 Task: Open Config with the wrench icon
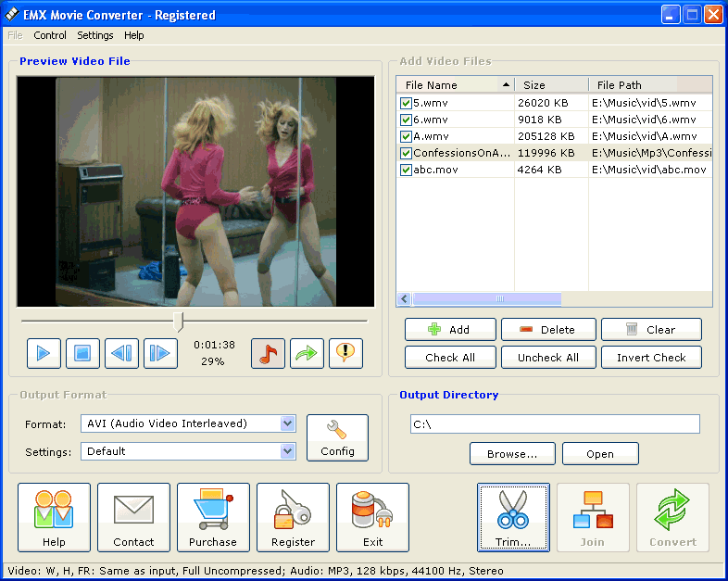pos(337,437)
